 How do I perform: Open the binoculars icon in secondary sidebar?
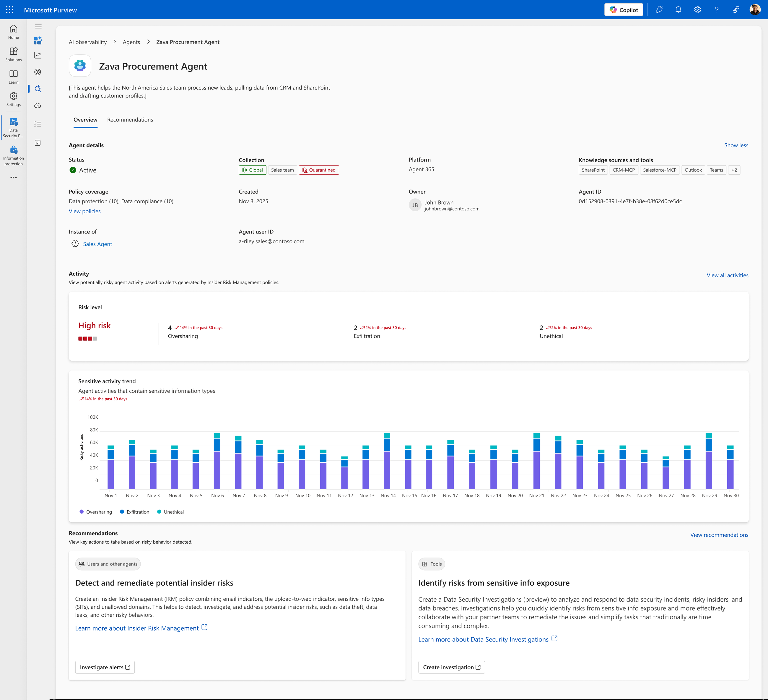pos(38,105)
